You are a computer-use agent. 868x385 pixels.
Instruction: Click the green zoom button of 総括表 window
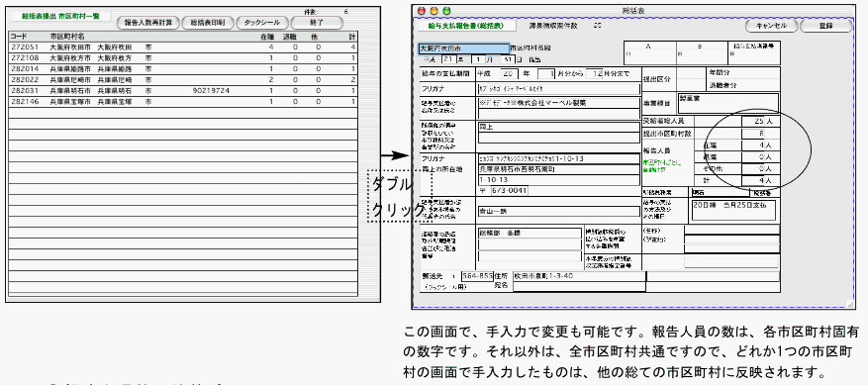point(446,11)
